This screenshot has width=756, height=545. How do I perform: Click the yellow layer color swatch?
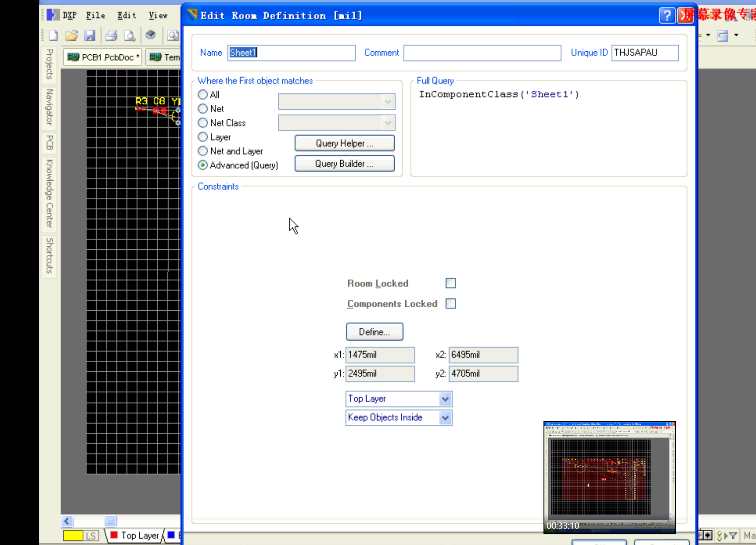coord(73,536)
